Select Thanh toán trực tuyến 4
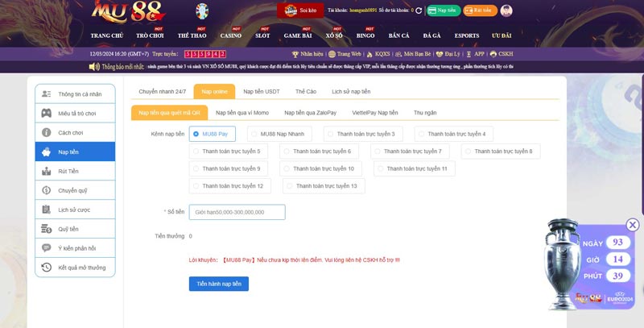644x328 pixels. [x=454, y=134]
